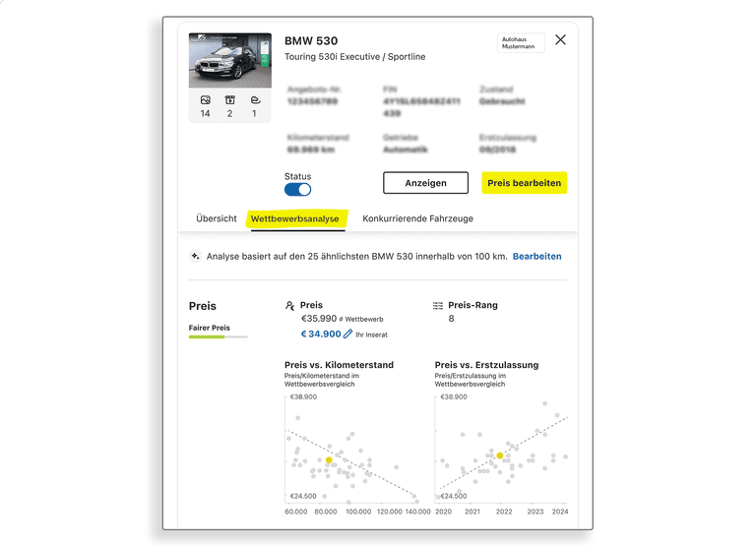Click the €35.990 Wettbewerb price value
The width and height of the screenshot is (756, 546).
319,319
